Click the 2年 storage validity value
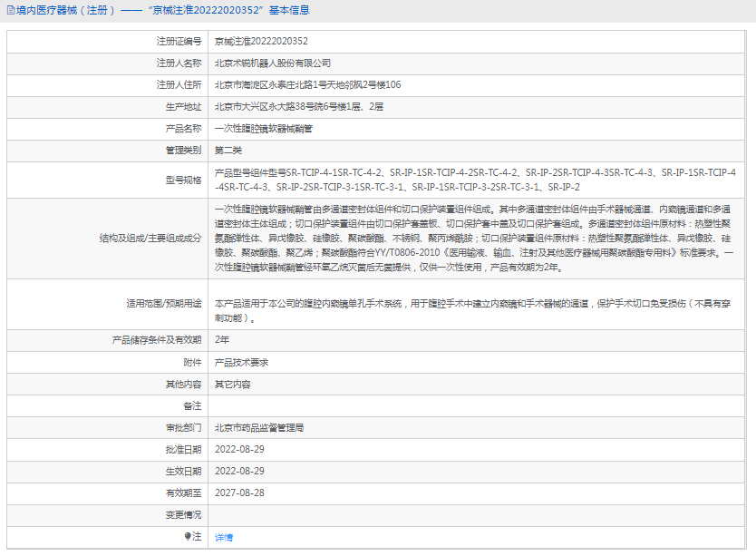This screenshot has height=556, width=756. click(x=222, y=340)
